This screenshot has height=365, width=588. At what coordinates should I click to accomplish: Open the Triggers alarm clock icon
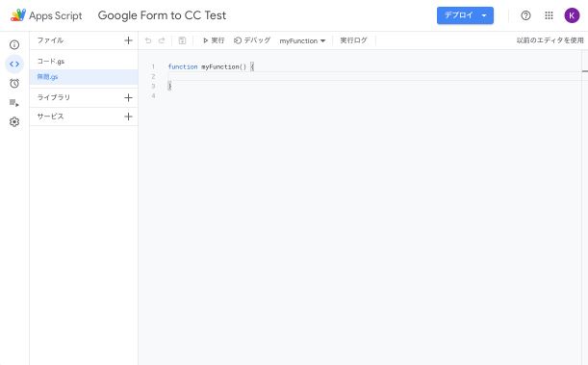(x=14, y=83)
